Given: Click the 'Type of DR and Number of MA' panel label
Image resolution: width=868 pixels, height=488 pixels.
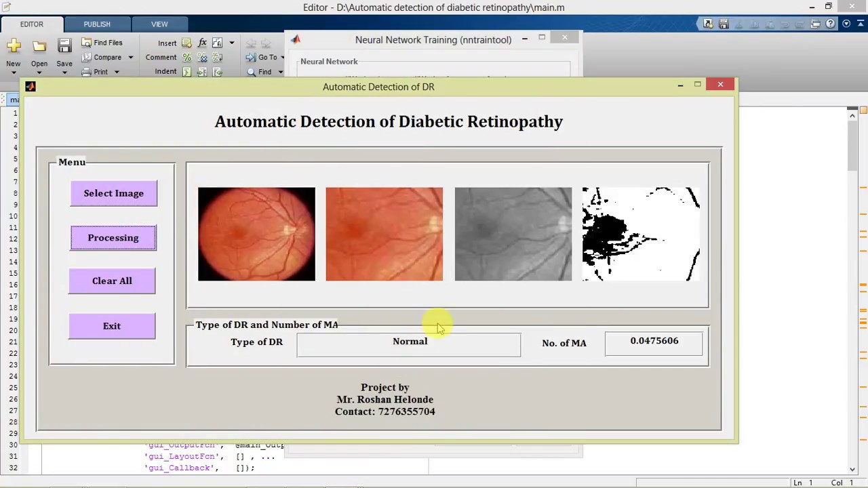Looking at the screenshot, I should (267, 325).
